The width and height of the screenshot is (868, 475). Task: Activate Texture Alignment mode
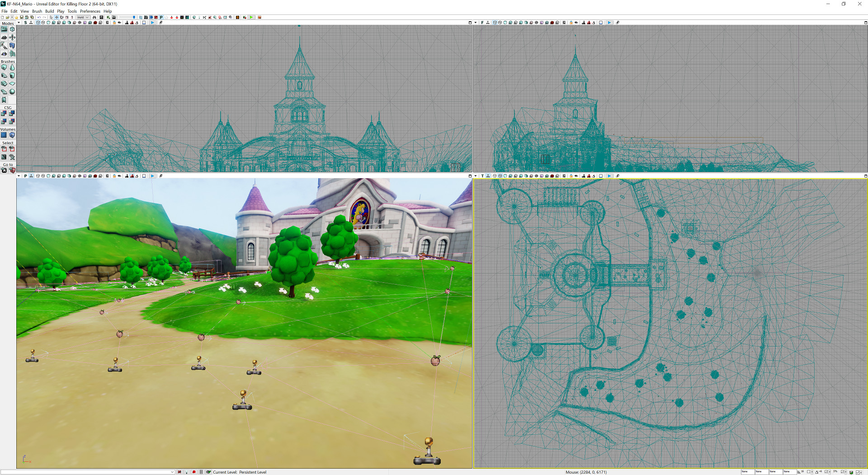tap(12, 38)
